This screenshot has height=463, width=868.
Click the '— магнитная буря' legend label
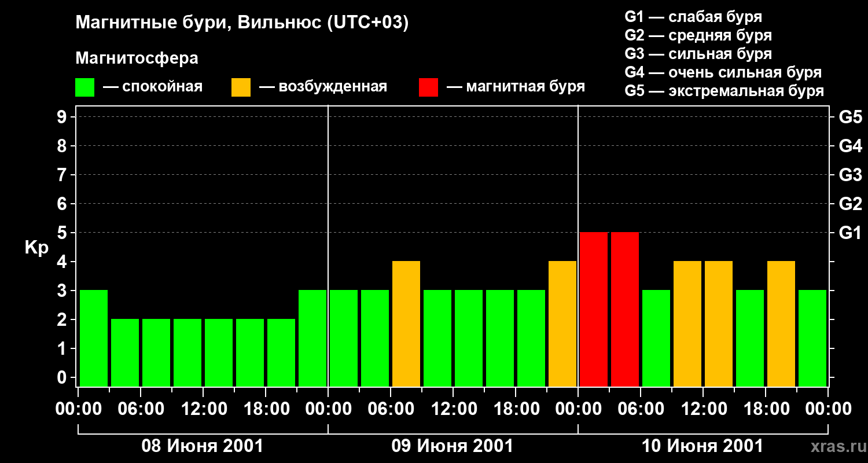point(516,87)
